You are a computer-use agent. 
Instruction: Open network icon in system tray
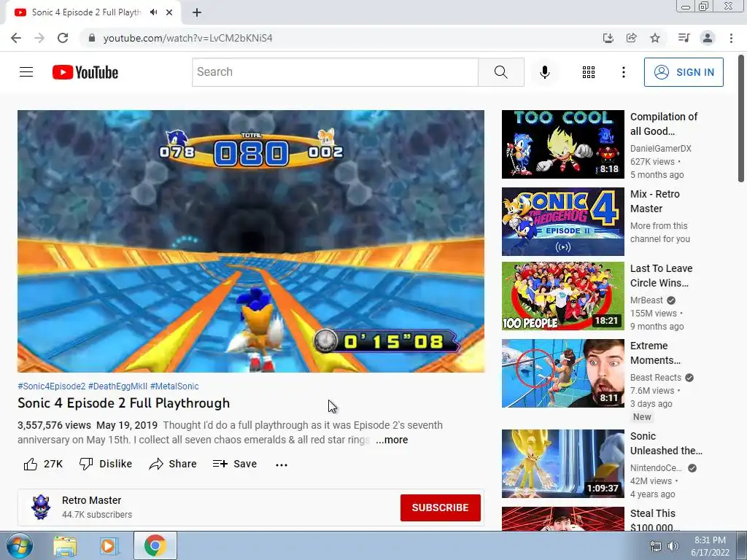[656, 546]
